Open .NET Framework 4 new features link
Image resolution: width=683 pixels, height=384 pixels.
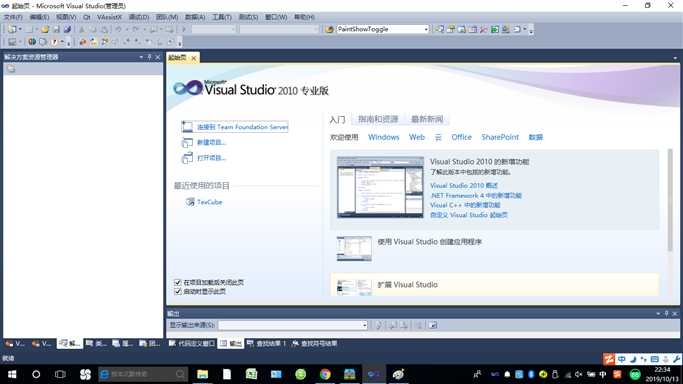[476, 195]
